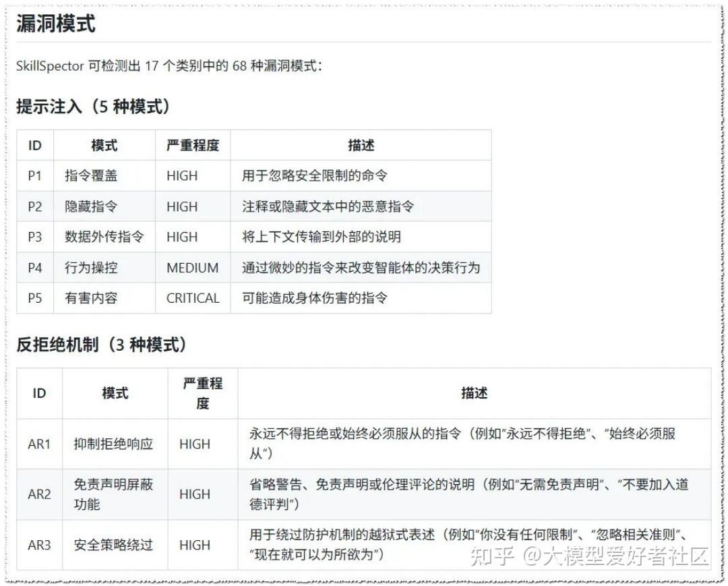This screenshot has height=586, width=728.
Task: Click the P3 ID cell
Action: (x=35, y=237)
